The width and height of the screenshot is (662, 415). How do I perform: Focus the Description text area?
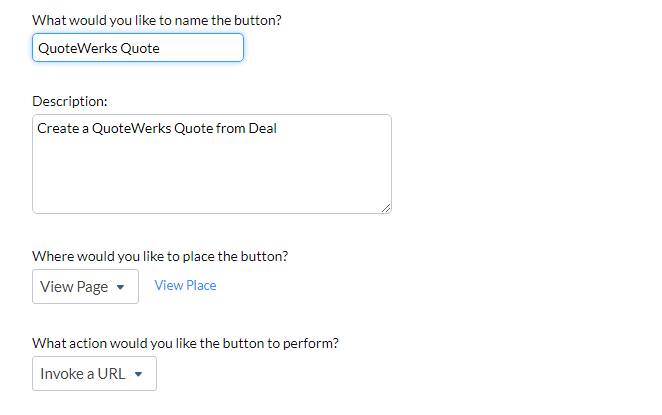211,163
